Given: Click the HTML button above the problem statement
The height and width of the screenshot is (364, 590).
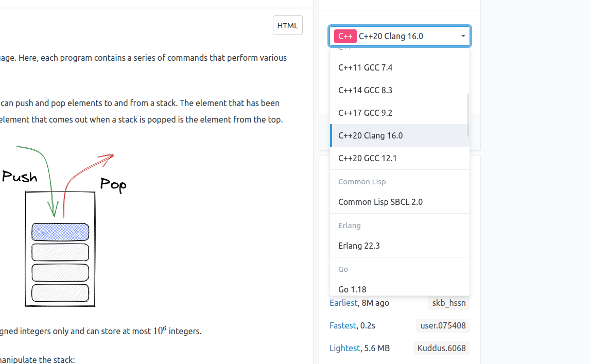Looking at the screenshot, I should [x=287, y=25].
